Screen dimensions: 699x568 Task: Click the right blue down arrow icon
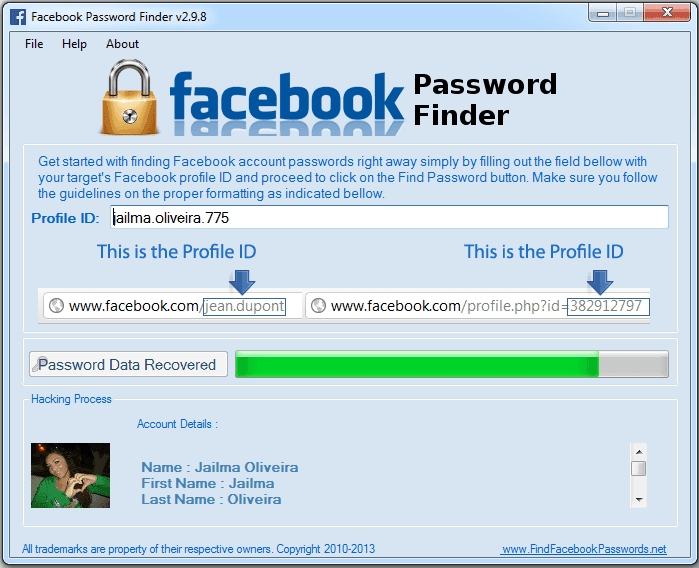(x=600, y=282)
